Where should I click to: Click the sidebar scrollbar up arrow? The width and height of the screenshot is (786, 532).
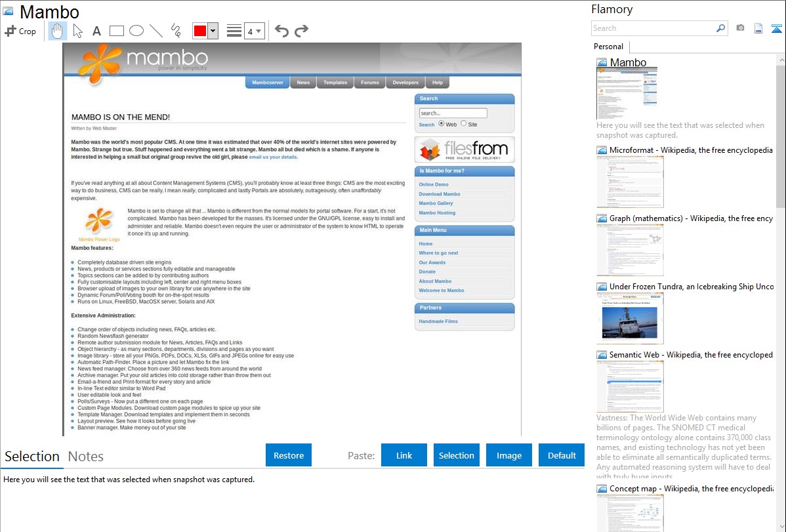coord(781,60)
